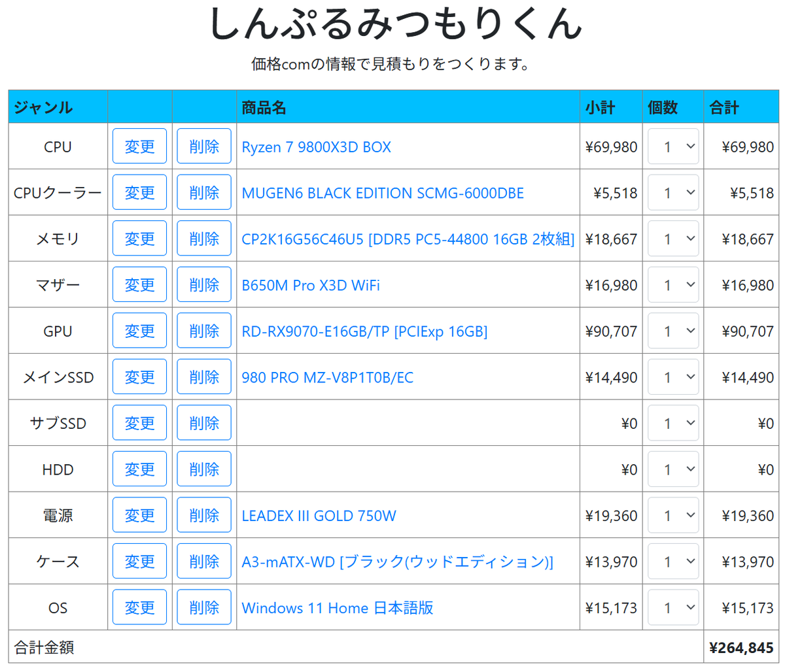Open the LEADEX III GOLD 750W power supply link

tap(319, 516)
